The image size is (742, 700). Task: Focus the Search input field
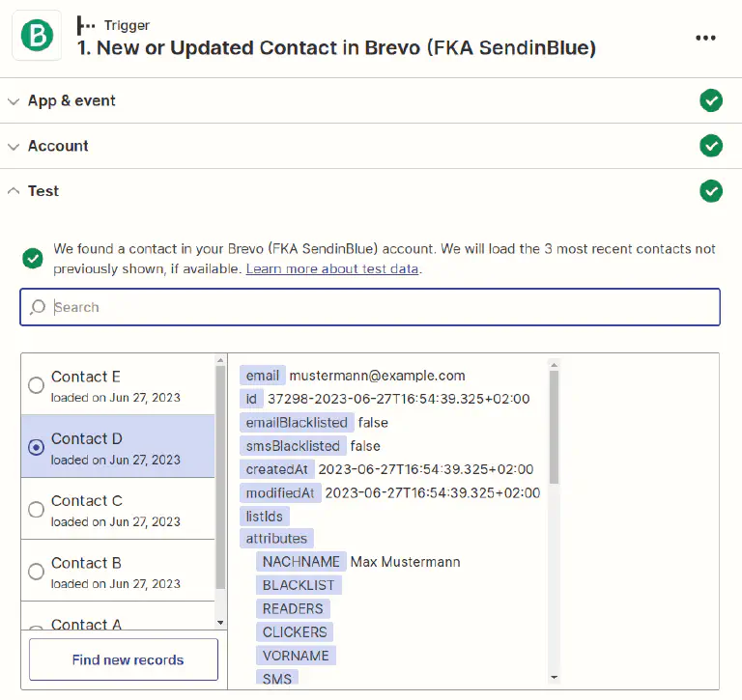click(377, 307)
